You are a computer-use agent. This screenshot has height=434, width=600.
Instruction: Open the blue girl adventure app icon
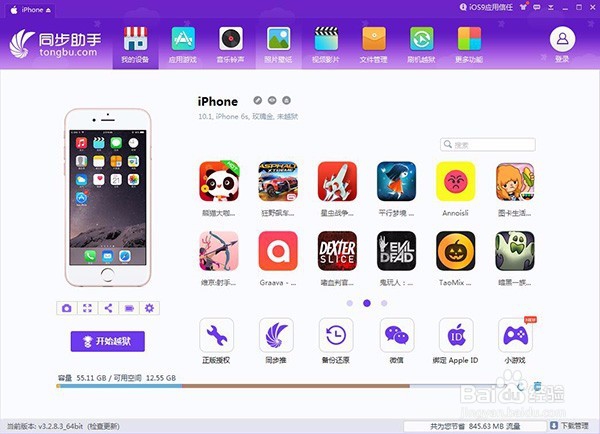pos(396,181)
